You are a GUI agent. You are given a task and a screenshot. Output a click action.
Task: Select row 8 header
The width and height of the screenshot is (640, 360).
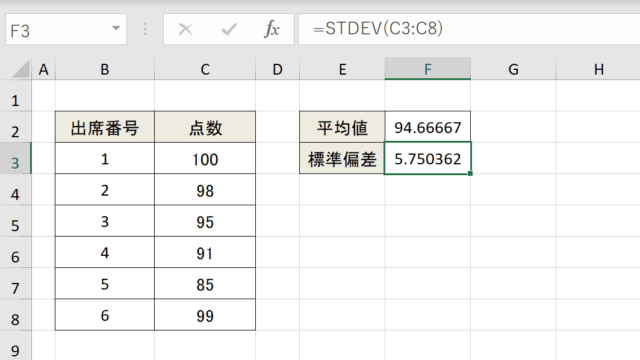pyautogui.click(x=15, y=315)
